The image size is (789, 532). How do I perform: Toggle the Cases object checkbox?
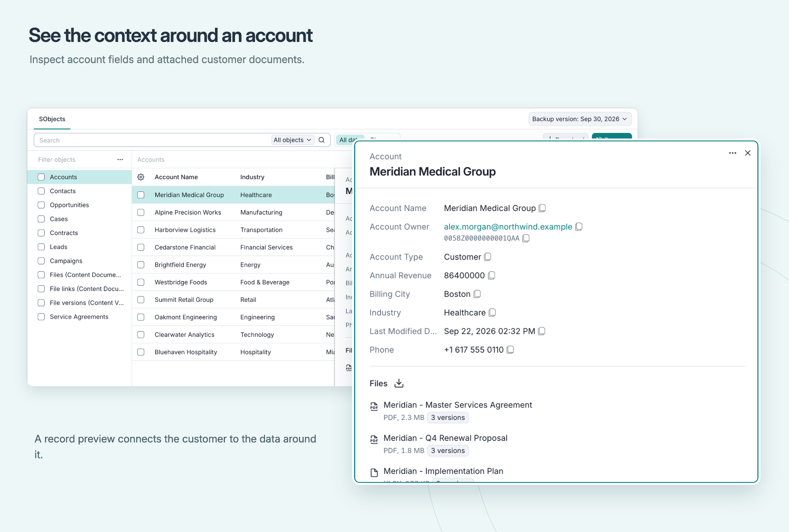click(x=41, y=219)
